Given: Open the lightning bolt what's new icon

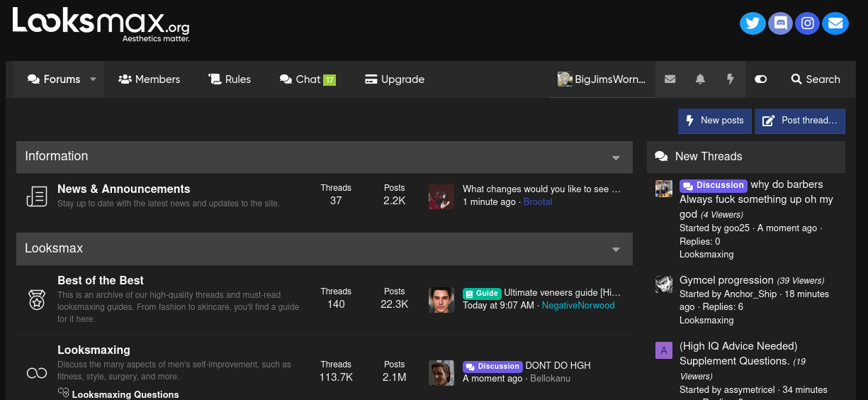Looking at the screenshot, I should click(x=730, y=79).
